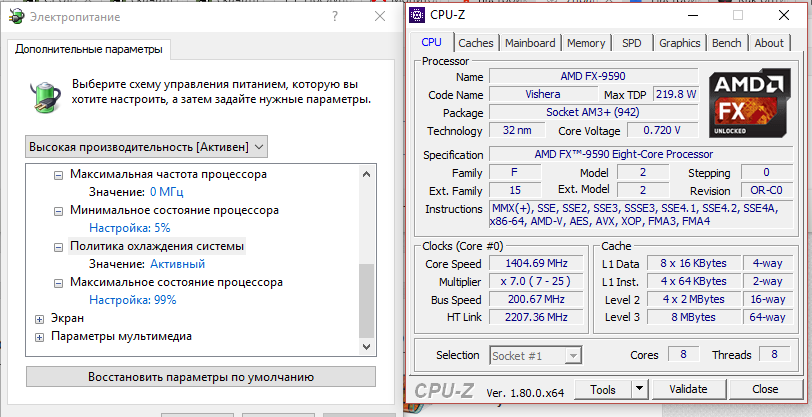Click the help question mark in Электропитание

[x=335, y=17]
